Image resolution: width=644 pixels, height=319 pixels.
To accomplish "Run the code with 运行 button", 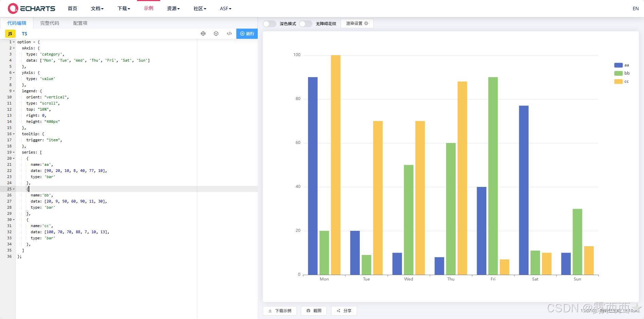I will pos(247,34).
